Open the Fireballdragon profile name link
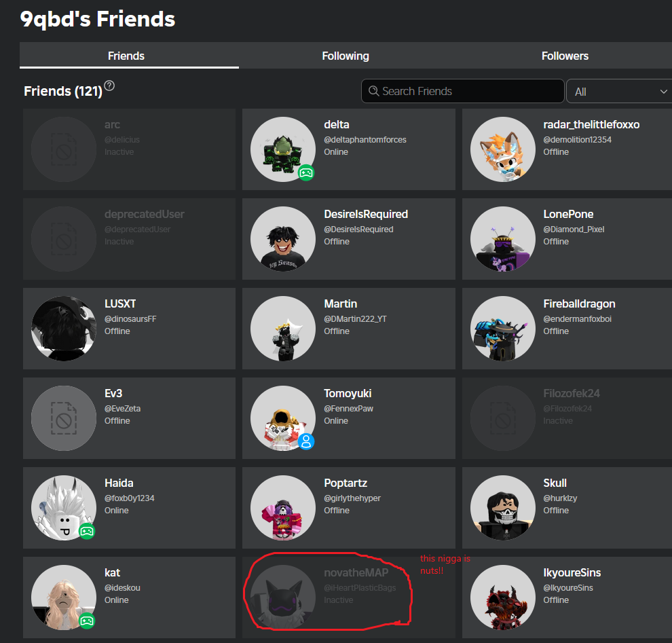Screen dimensions: 672x643 coord(579,304)
